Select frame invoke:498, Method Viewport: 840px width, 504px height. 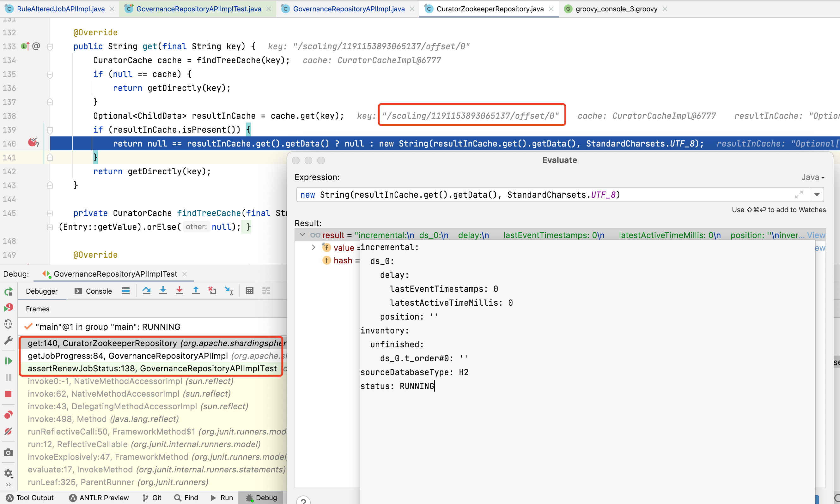[x=152, y=419]
